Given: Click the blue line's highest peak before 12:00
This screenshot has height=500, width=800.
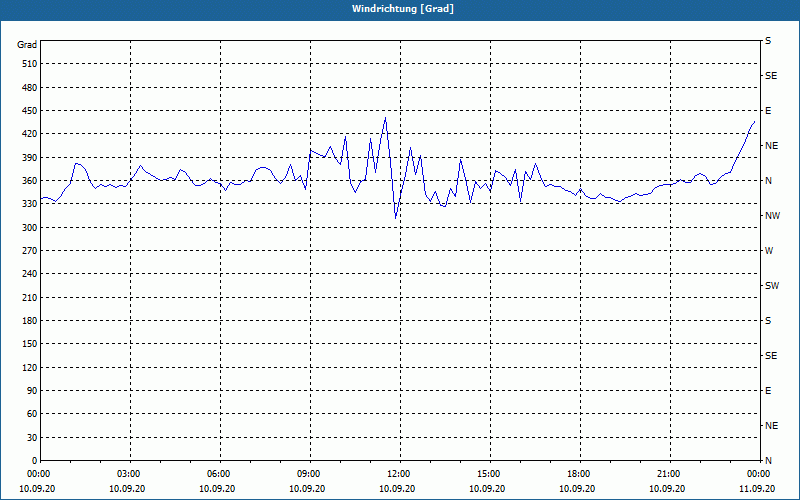Looking at the screenshot, I should pos(385,118).
